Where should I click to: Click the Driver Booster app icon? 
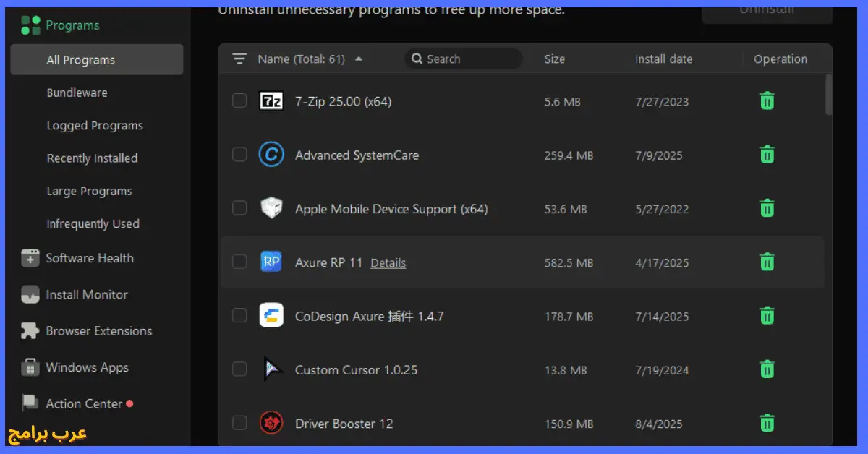[271, 424]
